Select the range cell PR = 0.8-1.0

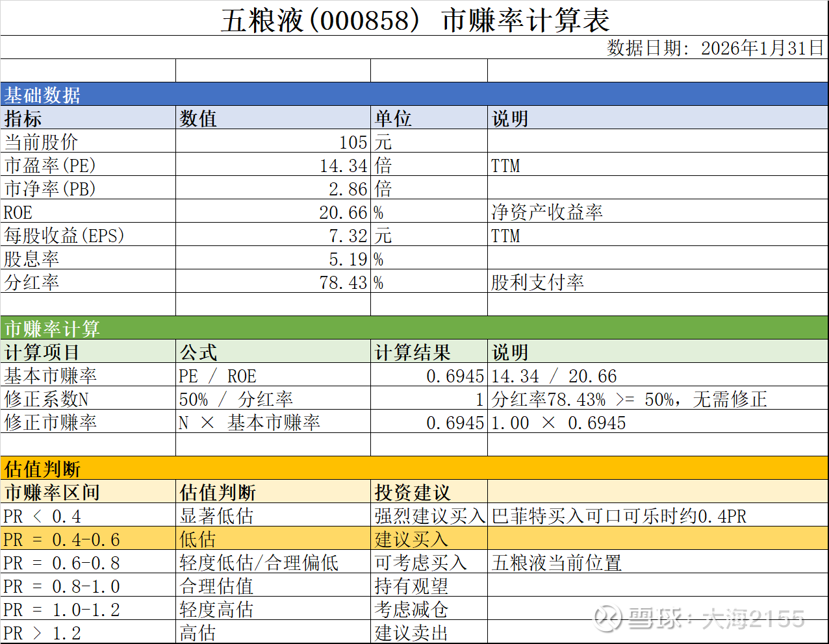tap(88, 585)
